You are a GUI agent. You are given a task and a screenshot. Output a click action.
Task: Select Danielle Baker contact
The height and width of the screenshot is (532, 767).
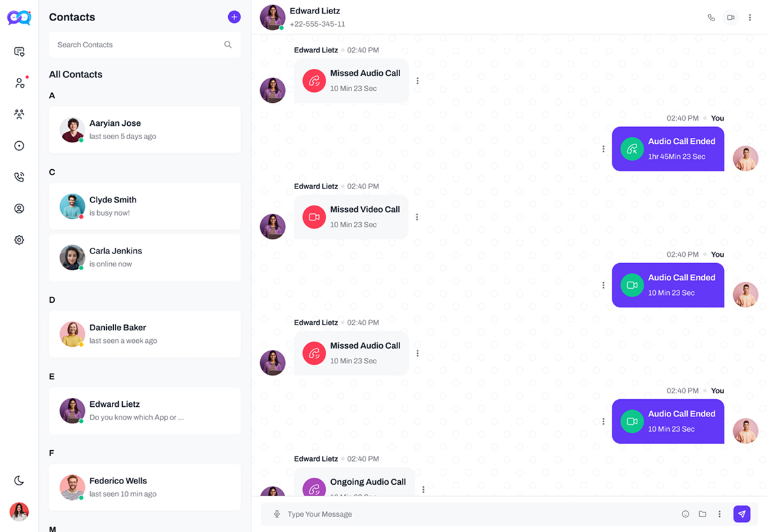(x=145, y=334)
